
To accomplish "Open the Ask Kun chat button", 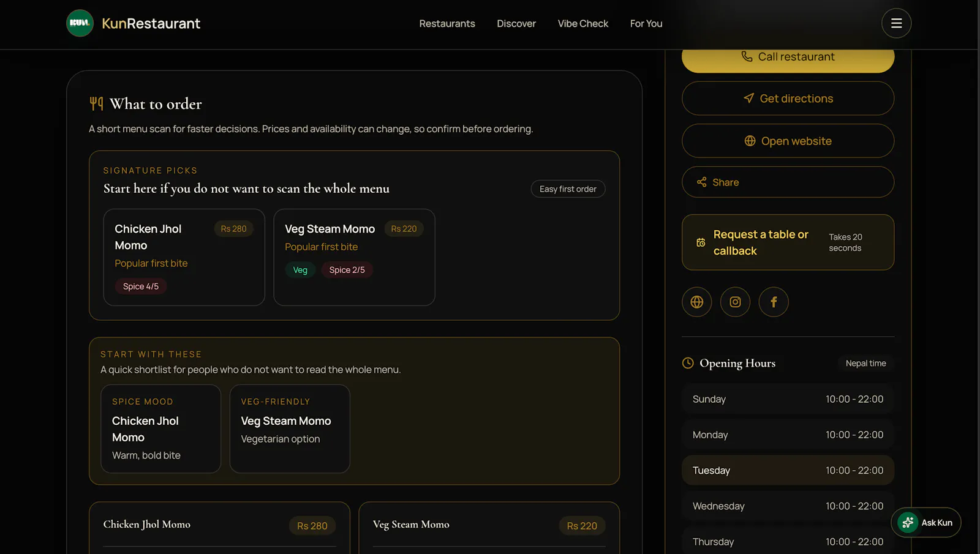I will (925, 522).
